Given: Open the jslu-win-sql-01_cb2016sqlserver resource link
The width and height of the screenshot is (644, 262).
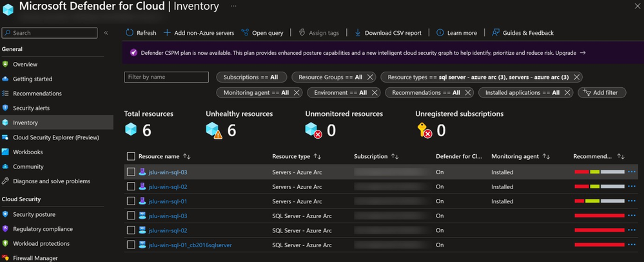Looking at the screenshot, I should click(190, 245).
